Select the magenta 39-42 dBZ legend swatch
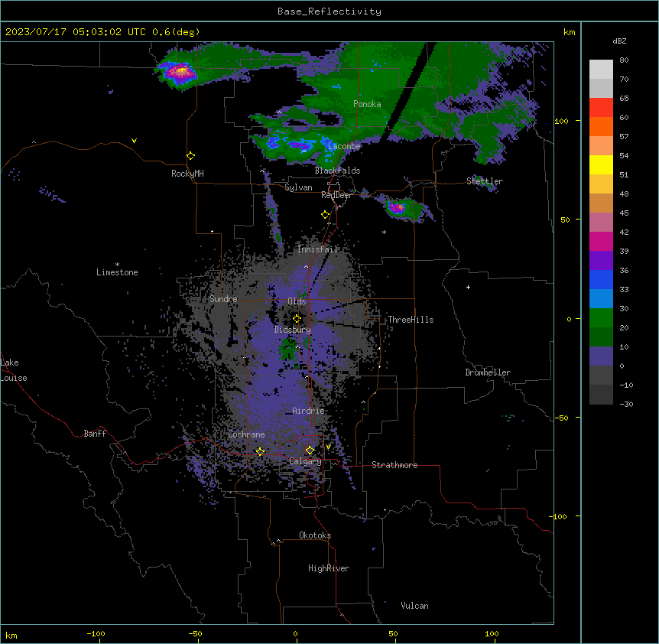Image resolution: width=659 pixels, height=644 pixels. pyautogui.click(x=601, y=242)
